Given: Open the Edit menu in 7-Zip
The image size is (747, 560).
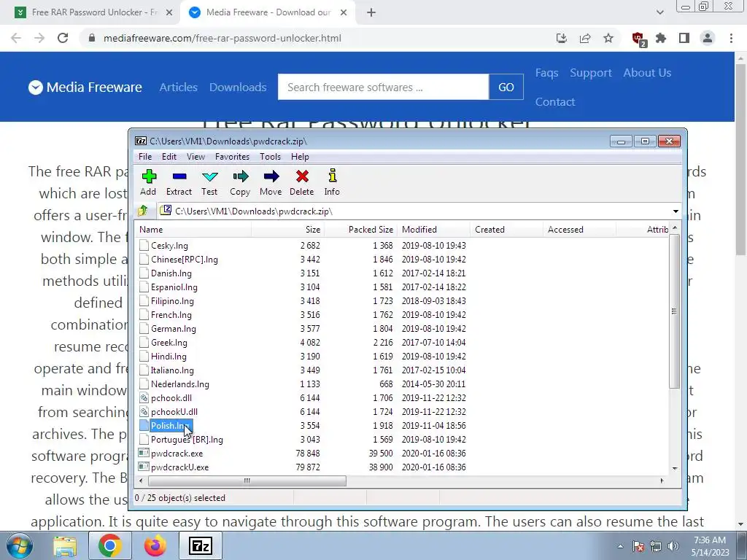Looking at the screenshot, I should [169, 157].
